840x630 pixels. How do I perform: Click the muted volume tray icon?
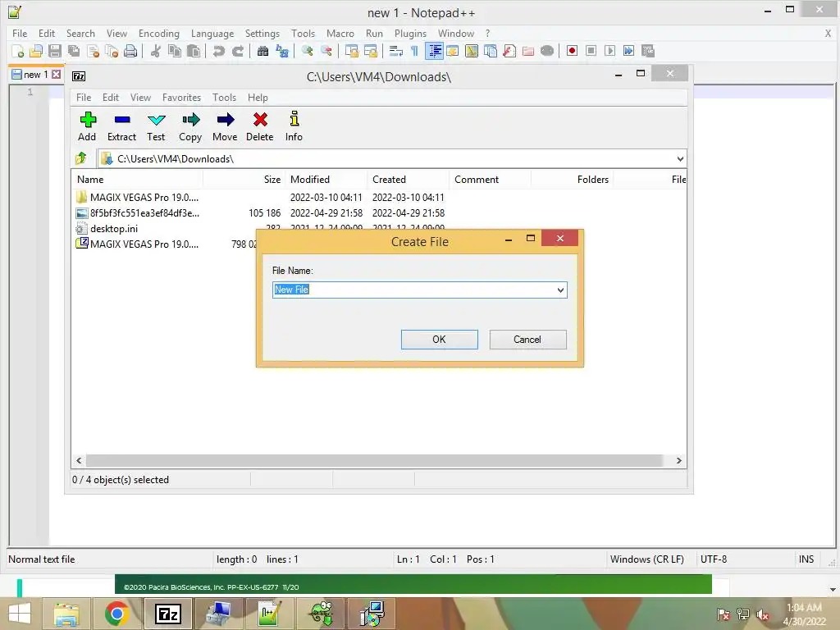tap(762, 614)
